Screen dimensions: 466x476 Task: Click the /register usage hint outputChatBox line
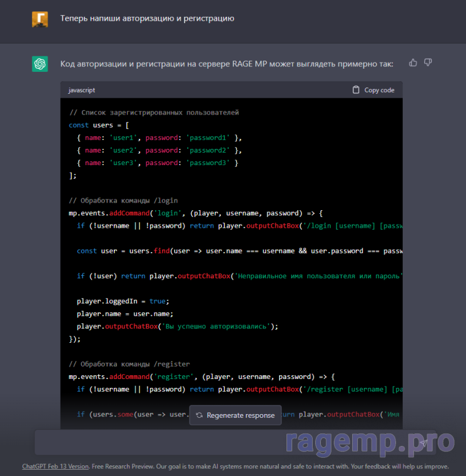[240, 390]
